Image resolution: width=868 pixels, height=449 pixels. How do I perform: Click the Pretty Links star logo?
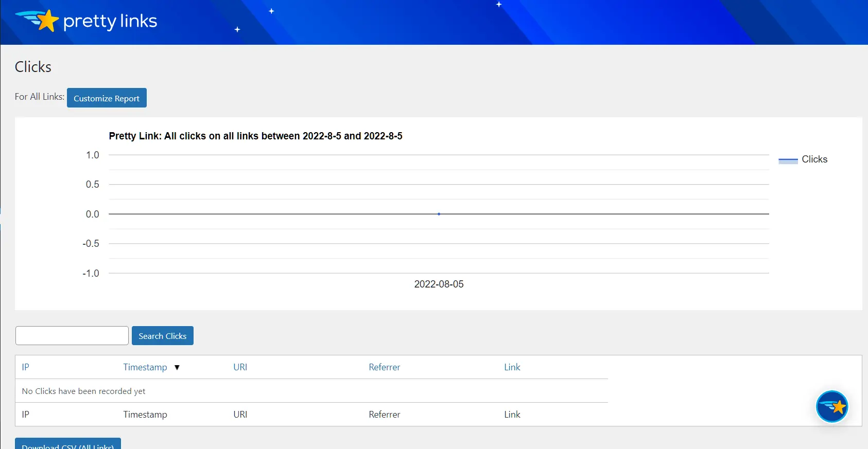click(x=86, y=21)
